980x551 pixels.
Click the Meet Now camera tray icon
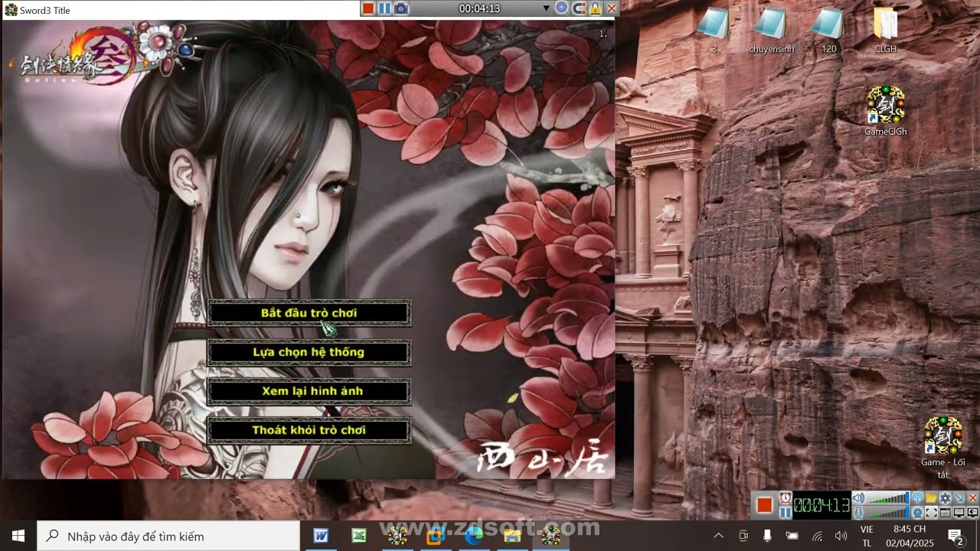pyautogui.click(x=743, y=536)
